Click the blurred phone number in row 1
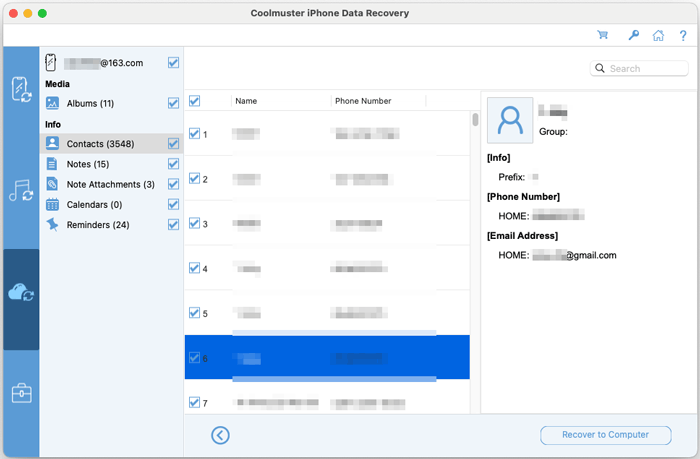700x459 pixels. pos(365,133)
